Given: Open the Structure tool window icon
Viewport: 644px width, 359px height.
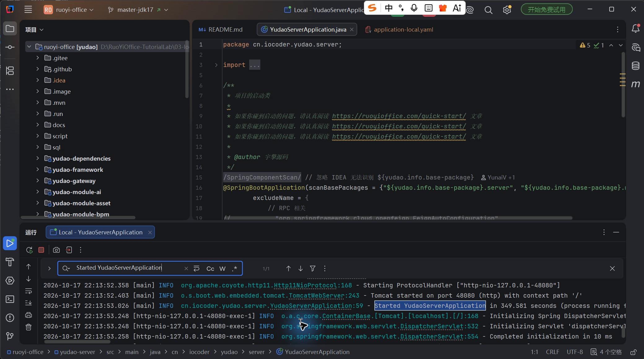Looking at the screenshot, I should [x=10, y=71].
